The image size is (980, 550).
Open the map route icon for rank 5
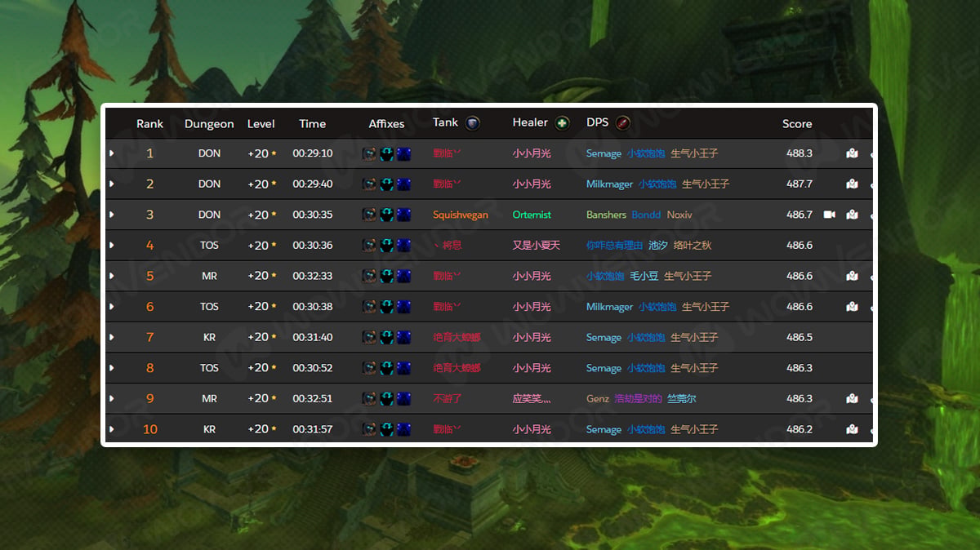852,276
